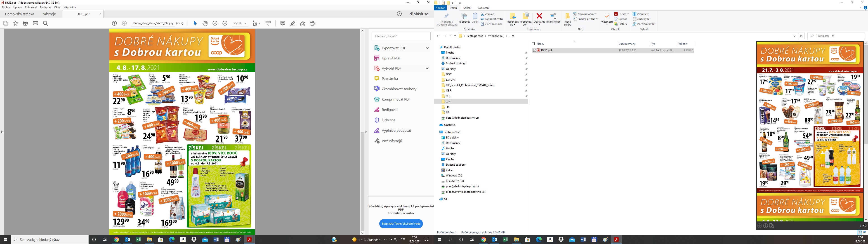This screenshot has height=244, width=868.
Task: Zoom out with the minus circle icon
Action: (215, 23)
